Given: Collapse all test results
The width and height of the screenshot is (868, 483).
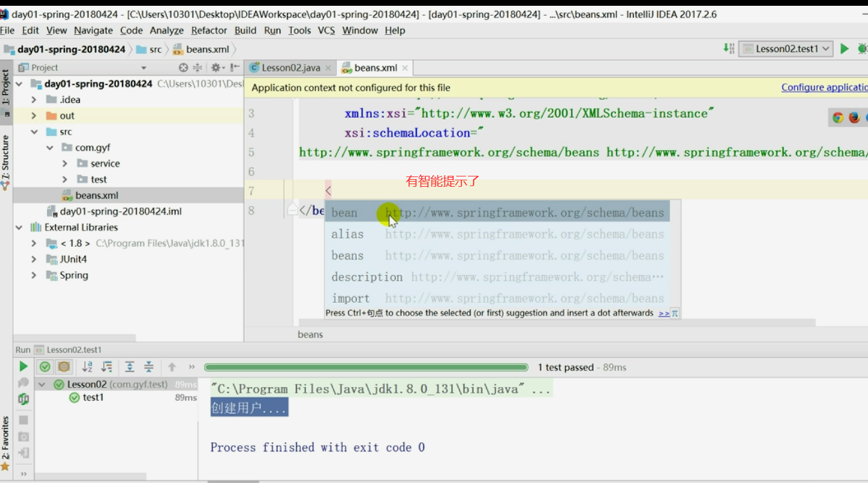Looking at the screenshot, I should (149, 367).
